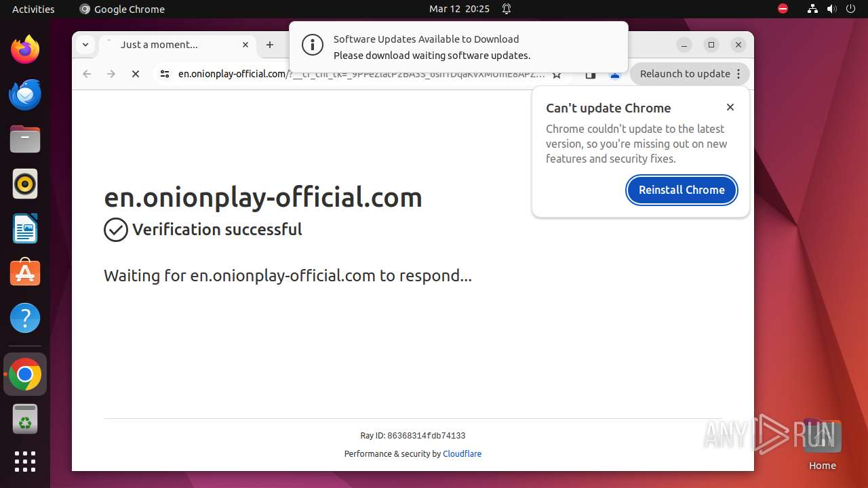This screenshot has height=488, width=868.
Task: Open Rhythmbox music player in the dock
Action: 25,184
